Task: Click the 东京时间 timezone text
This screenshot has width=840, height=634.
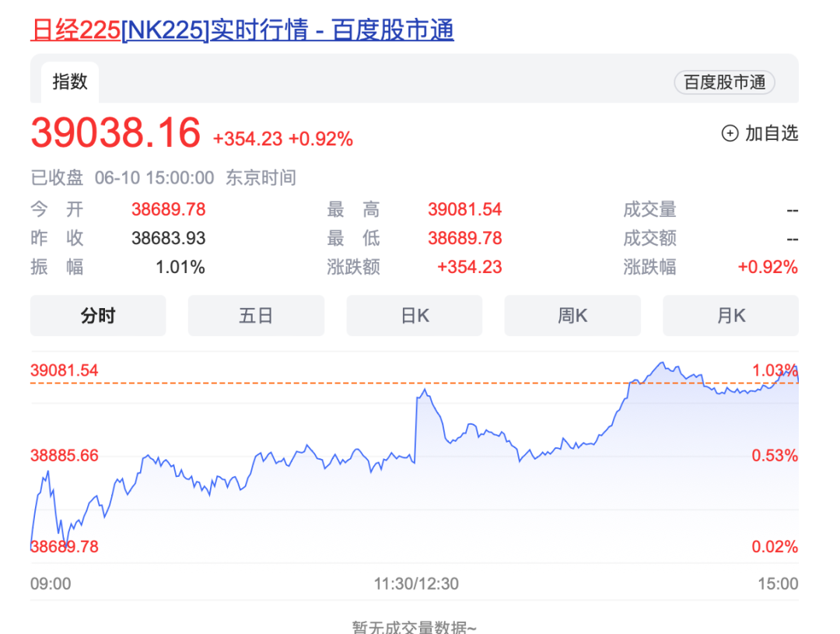Action: [x=261, y=177]
